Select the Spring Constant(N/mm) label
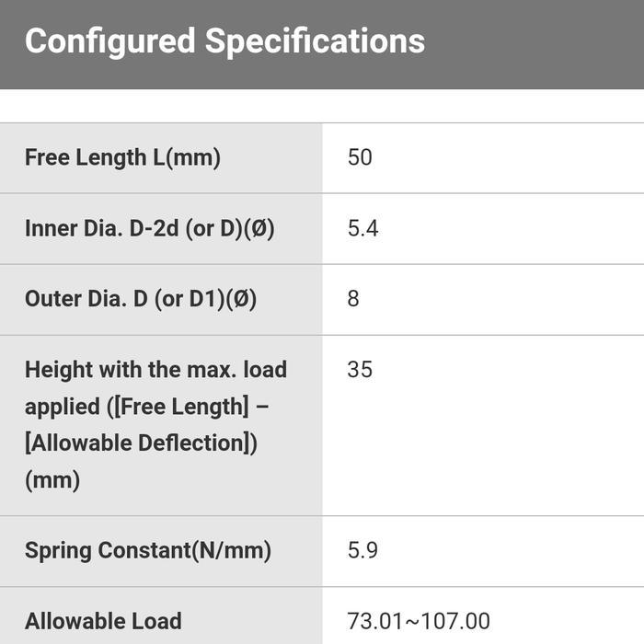The image size is (644, 644). point(147,551)
